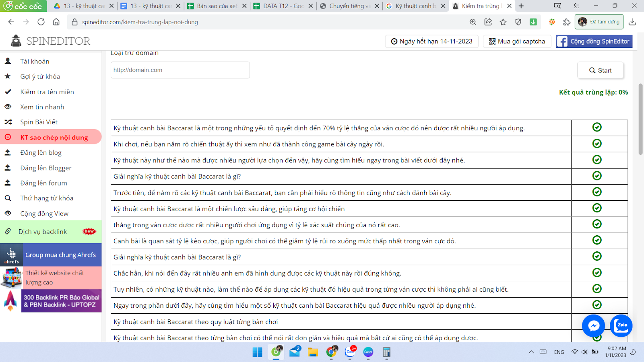644x362 pixels.
Task: Click check mark on 'Tuy nhiên' row
Action: pos(597,289)
